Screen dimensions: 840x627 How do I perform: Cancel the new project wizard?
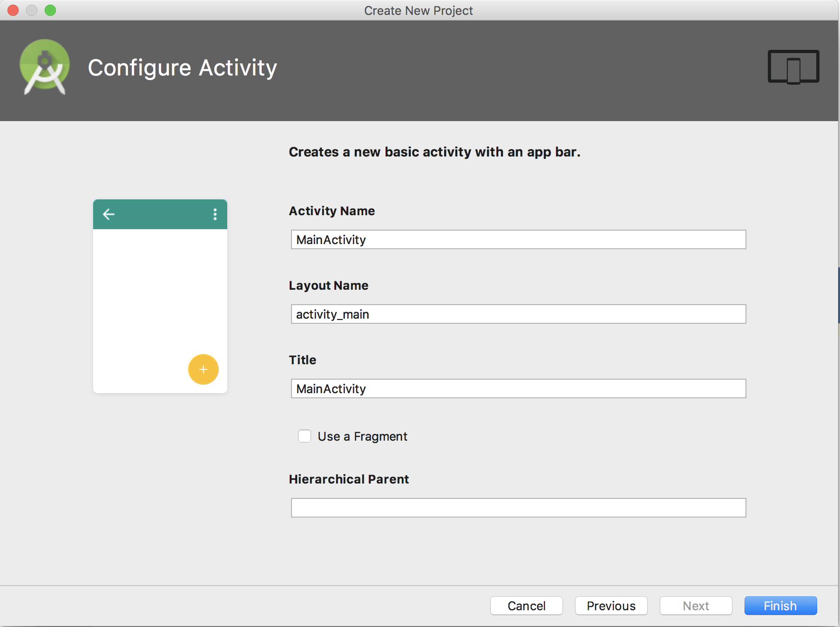[x=526, y=606]
